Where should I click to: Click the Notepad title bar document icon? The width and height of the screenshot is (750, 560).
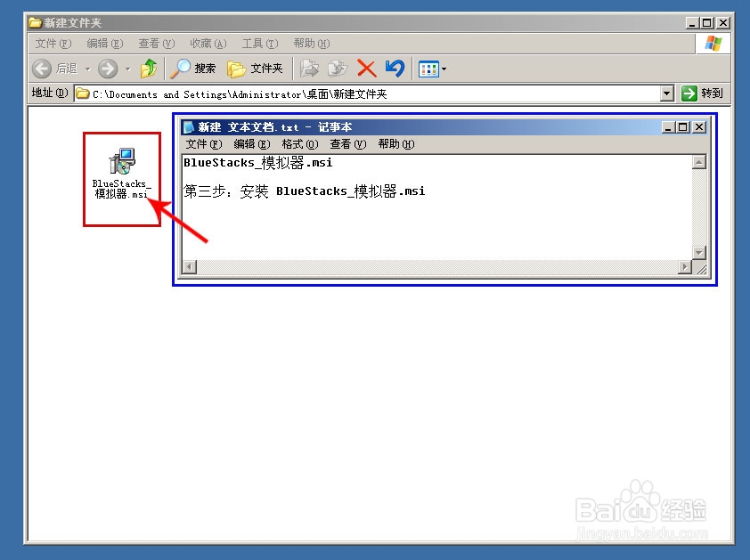point(189,126)
